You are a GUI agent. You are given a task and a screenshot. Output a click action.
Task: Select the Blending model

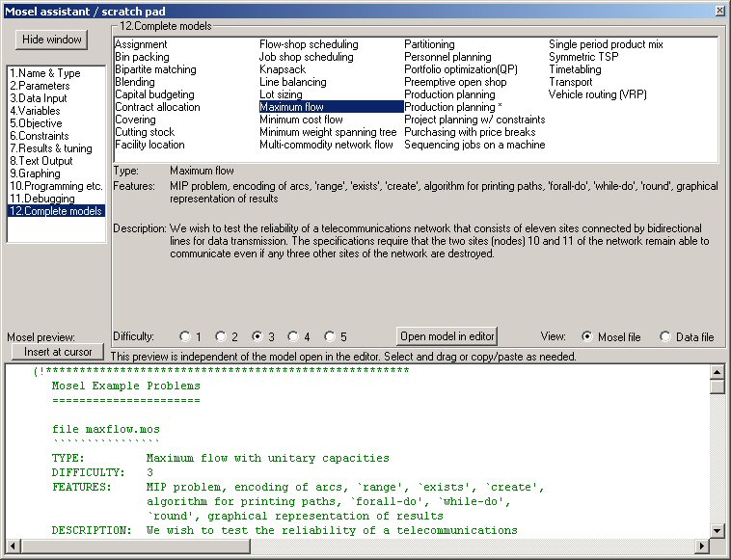point(135,82)
